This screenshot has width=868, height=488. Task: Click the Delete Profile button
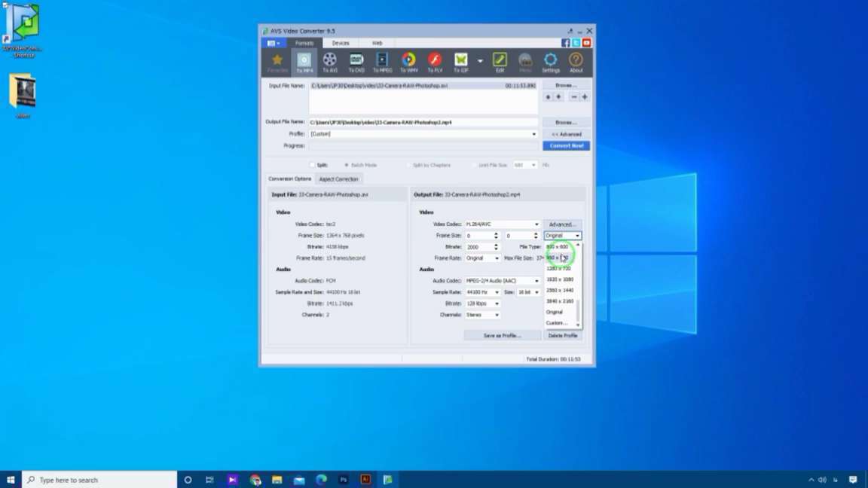coord(562,335)
